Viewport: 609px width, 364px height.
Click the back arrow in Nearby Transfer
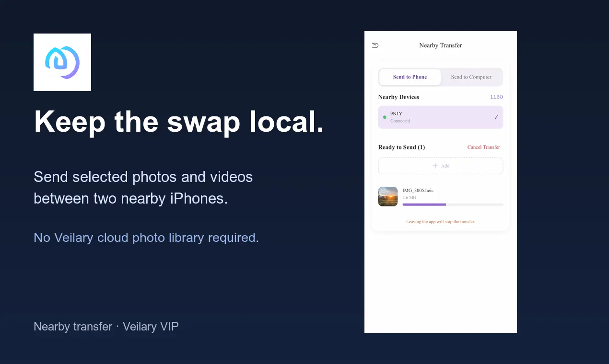coord(375,45)
